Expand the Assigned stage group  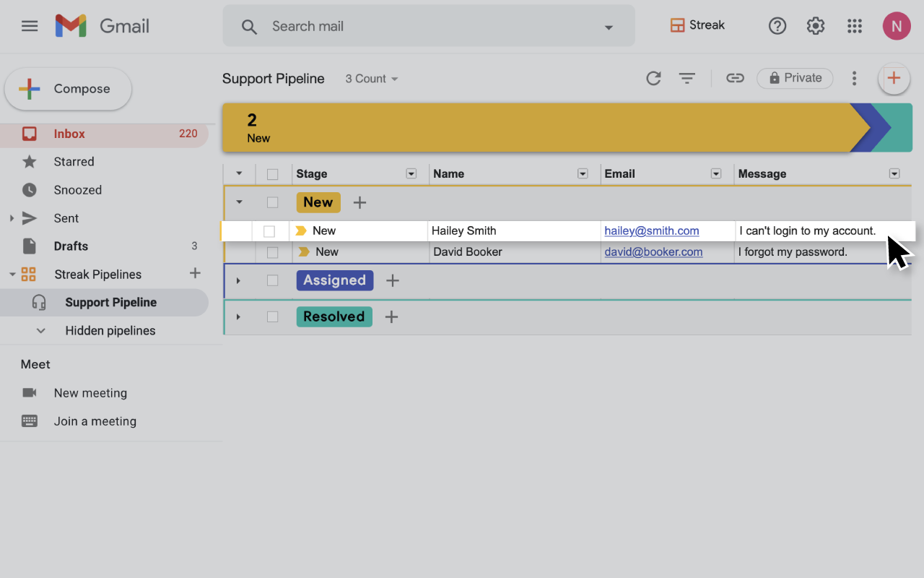click(x=238, y=280)
